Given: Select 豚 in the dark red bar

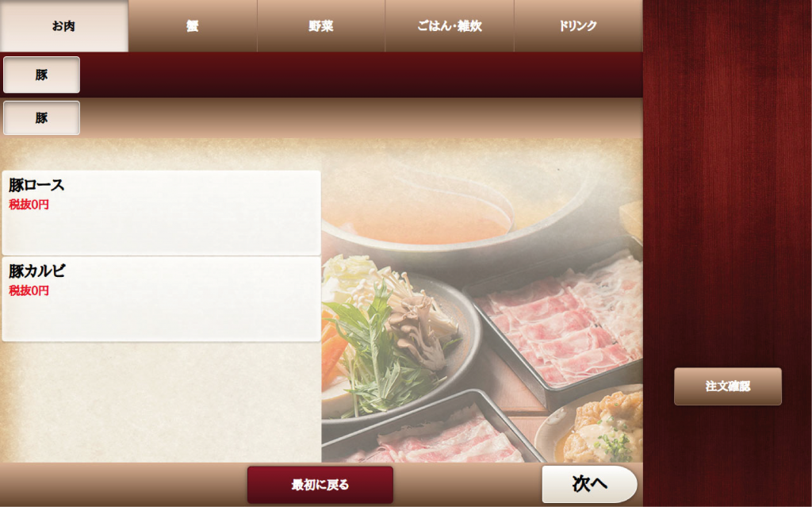Looking at the screenshot, I should pyautogui.click(x=41, y=75).
